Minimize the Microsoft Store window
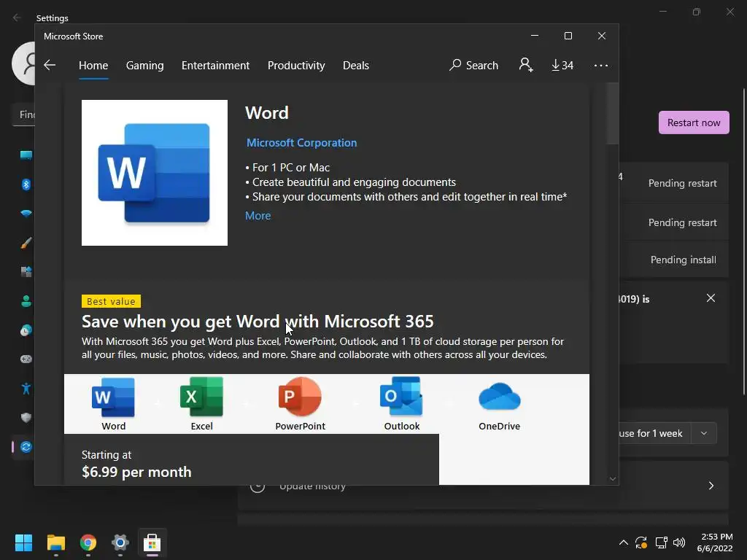747x560 pixels. 535,36
